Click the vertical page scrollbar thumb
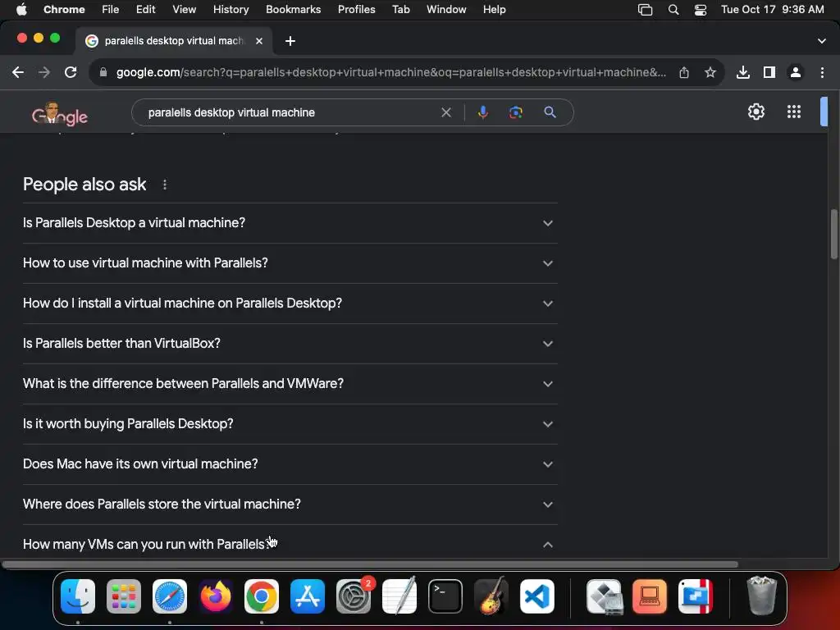This screenshot has height=630, width=840. pos(834,234)
